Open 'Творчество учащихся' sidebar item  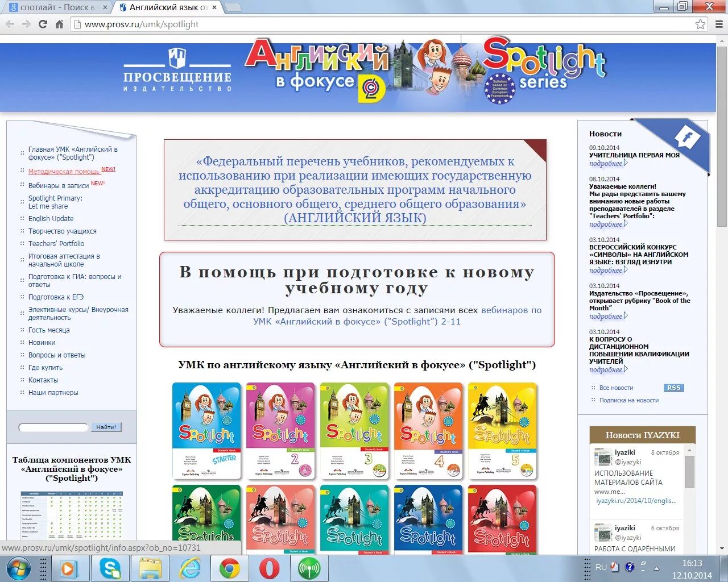click(x=63, y=231)
